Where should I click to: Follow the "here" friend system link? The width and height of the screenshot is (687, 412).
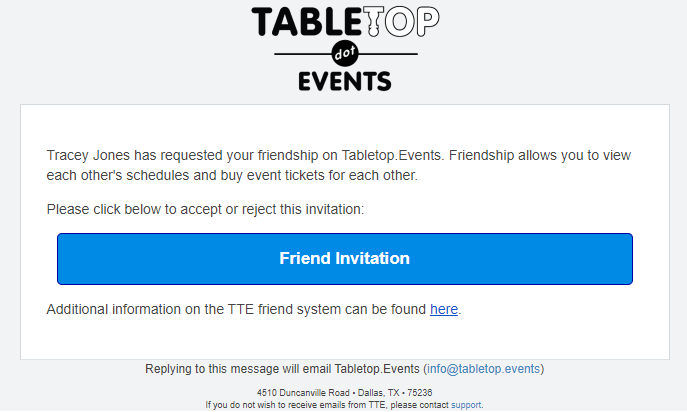tap(444, 309)
